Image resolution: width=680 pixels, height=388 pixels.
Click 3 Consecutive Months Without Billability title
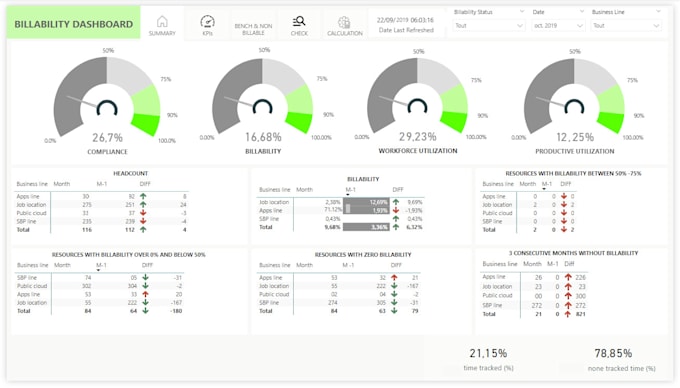point(573,253)
